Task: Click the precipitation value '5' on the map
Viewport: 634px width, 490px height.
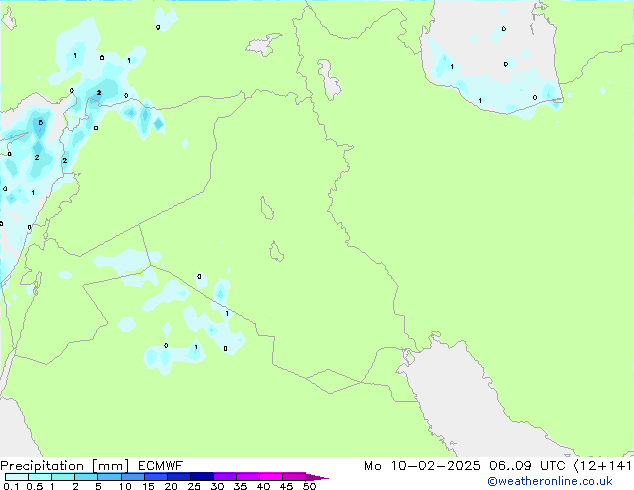Action: 40,122
